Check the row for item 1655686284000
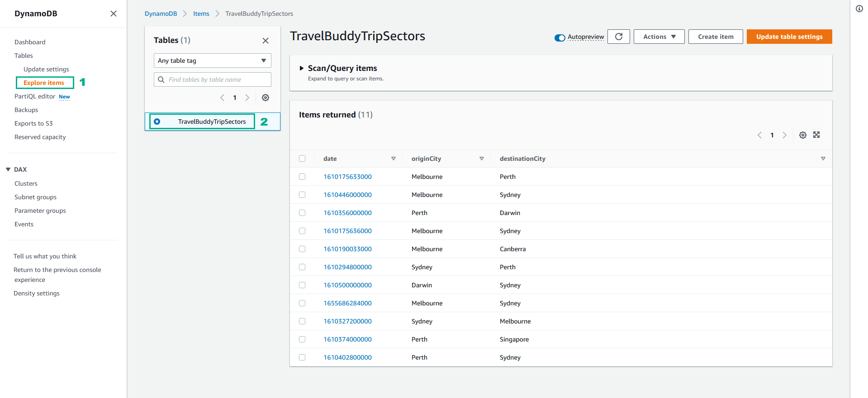 click(x=302, y=303)
